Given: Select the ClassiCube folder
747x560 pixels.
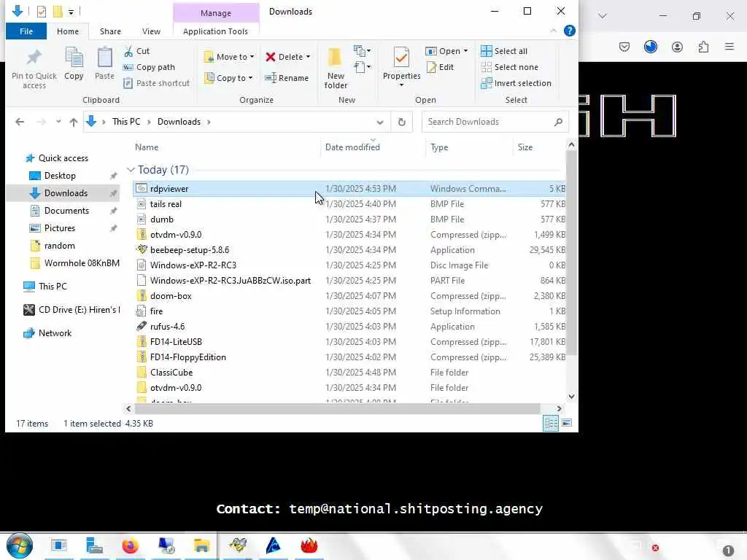Looking at the screenshot, I should (349, 373).
